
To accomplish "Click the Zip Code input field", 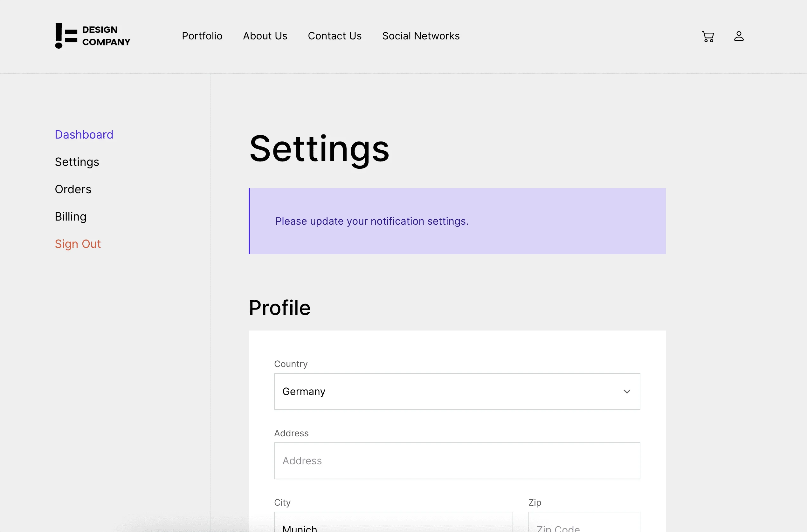I will pyautogui.click(x=584, y=522).
